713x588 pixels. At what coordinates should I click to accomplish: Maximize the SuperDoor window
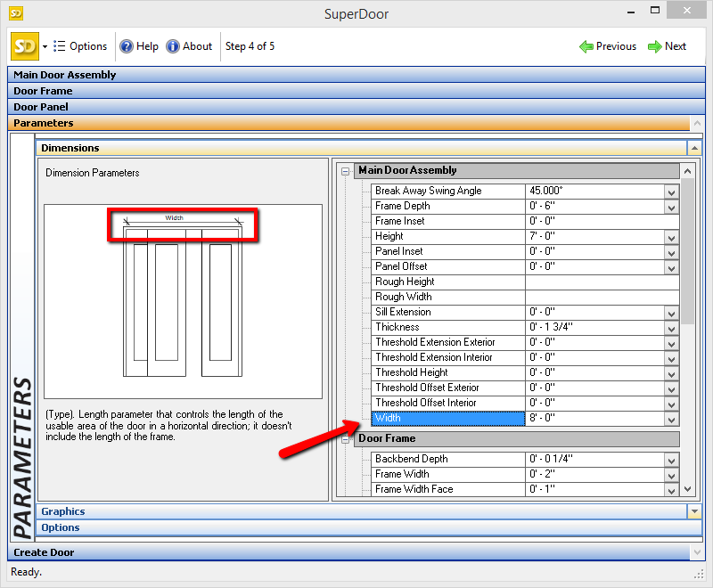[x=655, y=10]
